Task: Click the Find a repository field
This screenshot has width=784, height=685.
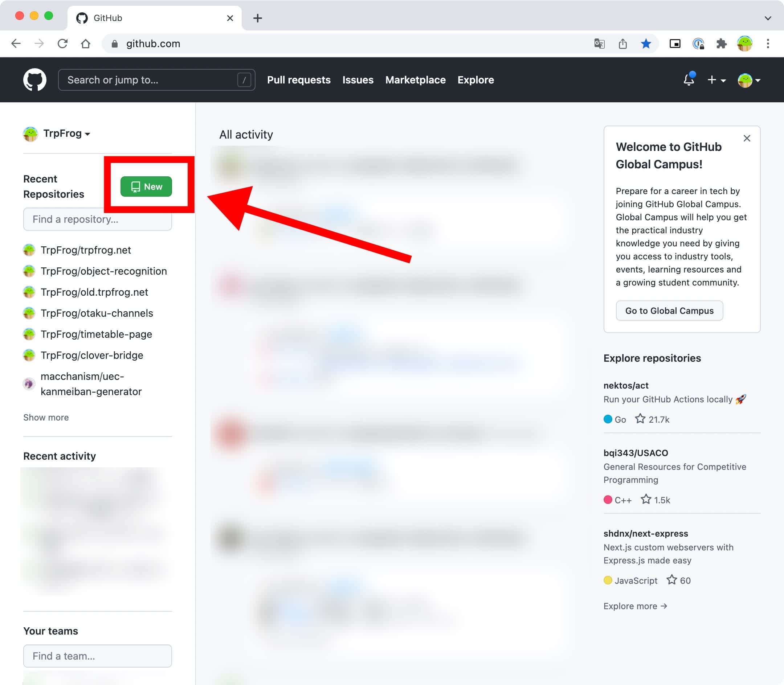Action: pyautogui.click(x=98, y=219)
